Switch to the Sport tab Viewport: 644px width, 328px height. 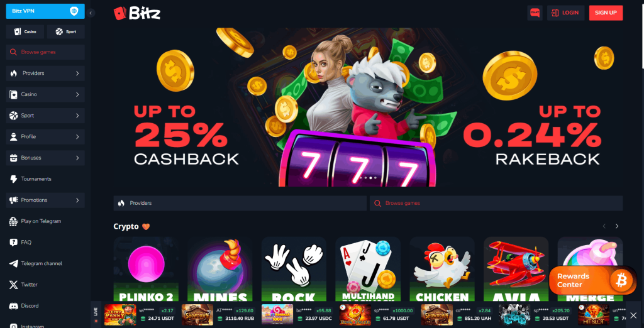65,31
